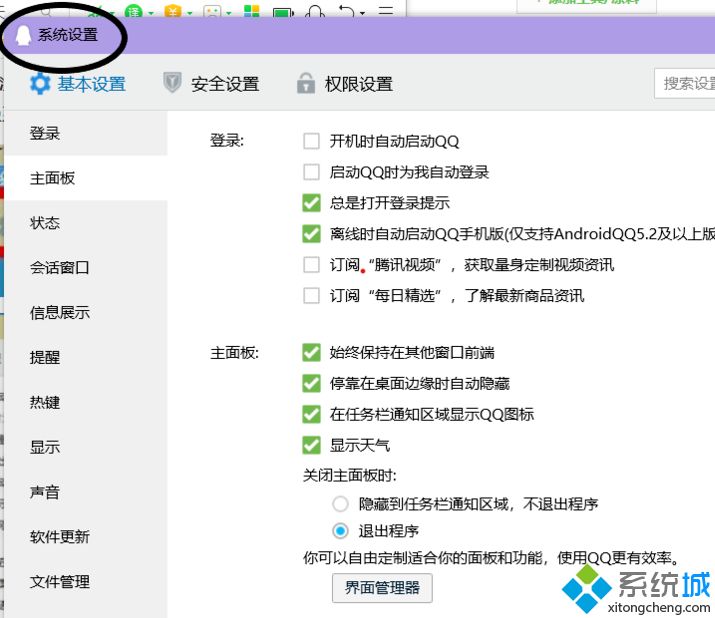Click the 搜索设置 search field
This screenshot has width=715, height=618.
684,83
